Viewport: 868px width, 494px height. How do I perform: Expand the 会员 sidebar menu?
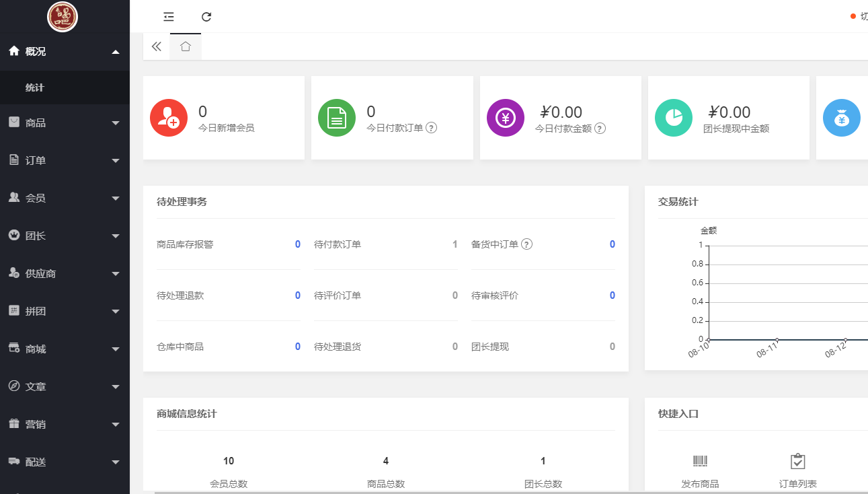coord(65,198)
